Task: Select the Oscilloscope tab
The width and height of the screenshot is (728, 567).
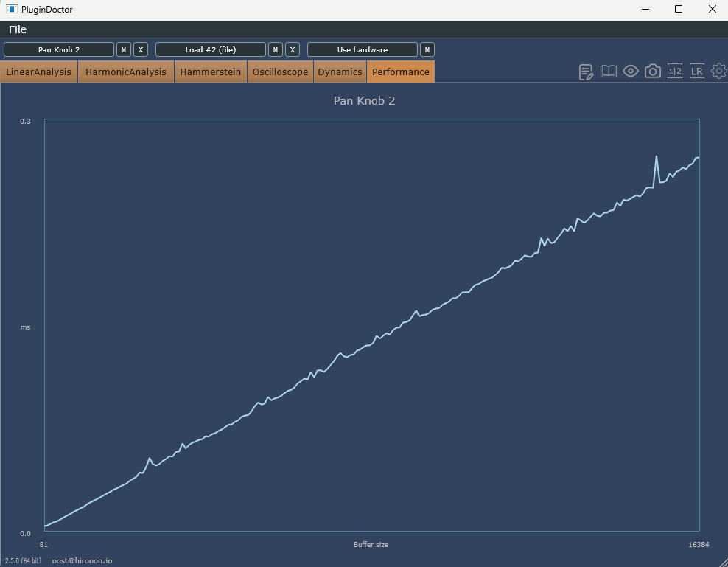Action: coord(280,72)
